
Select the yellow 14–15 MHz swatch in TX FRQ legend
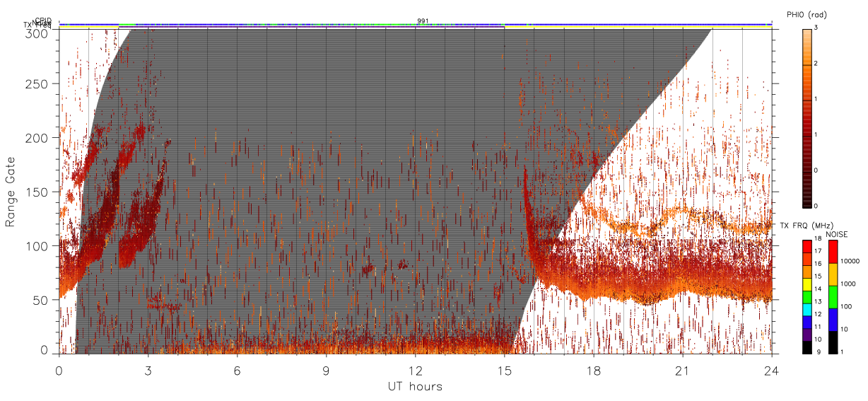(807, 284)
